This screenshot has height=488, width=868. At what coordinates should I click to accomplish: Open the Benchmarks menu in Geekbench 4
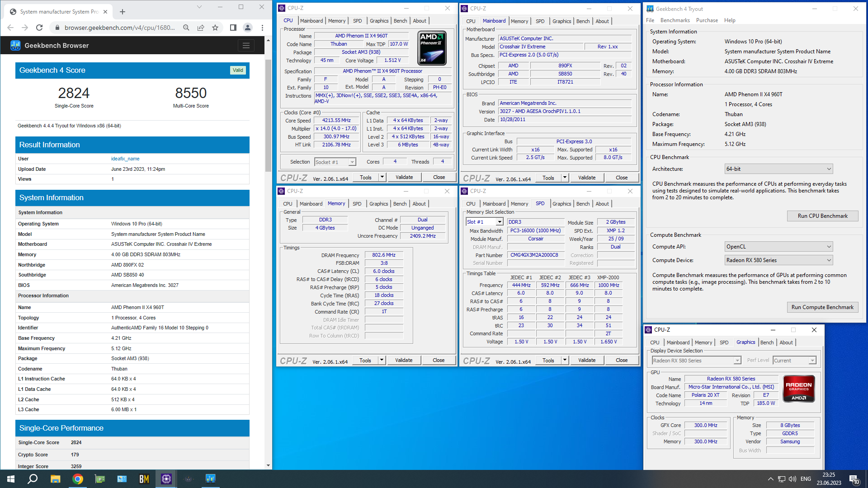[x=675, y=20]
